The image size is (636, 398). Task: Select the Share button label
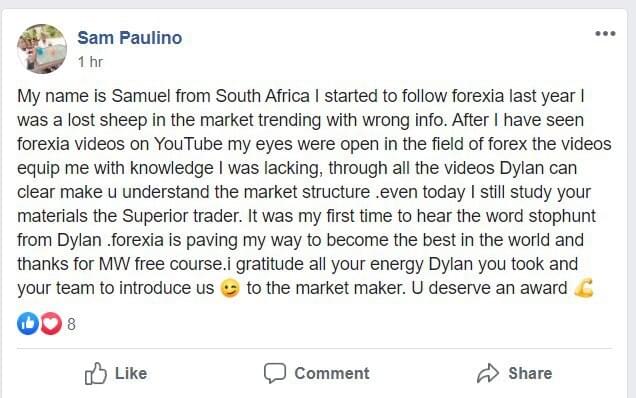point(530,373)
